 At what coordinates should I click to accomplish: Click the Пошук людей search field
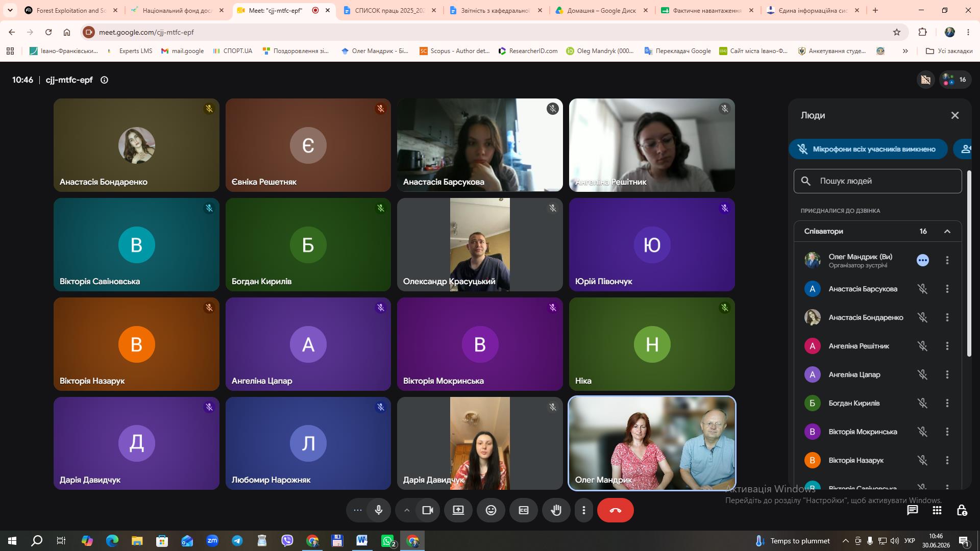878,181
